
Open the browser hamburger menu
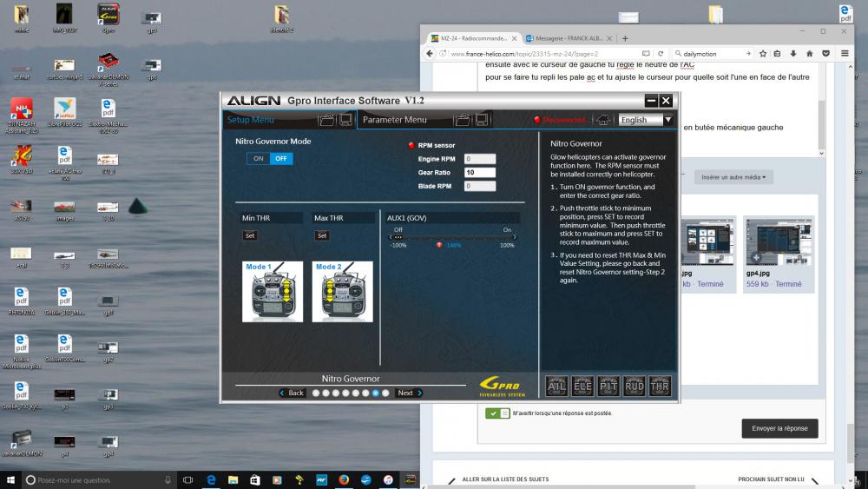tap(845, 54)
